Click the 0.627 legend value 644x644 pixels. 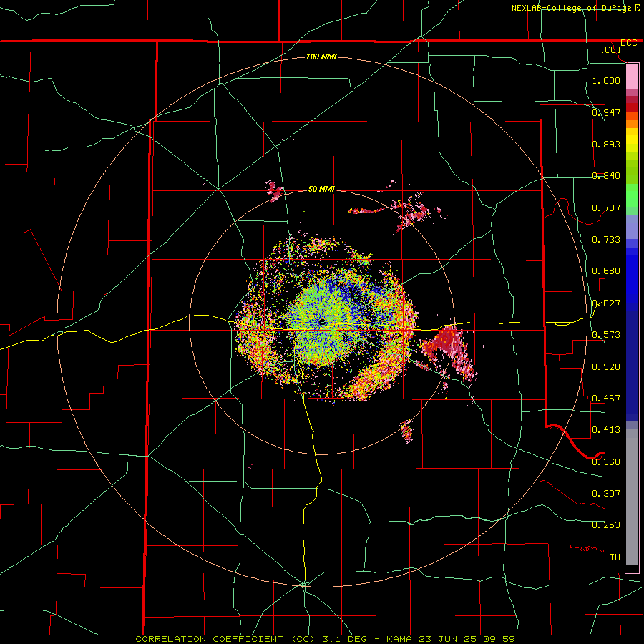pyautogui.click(x=606, y=303)
